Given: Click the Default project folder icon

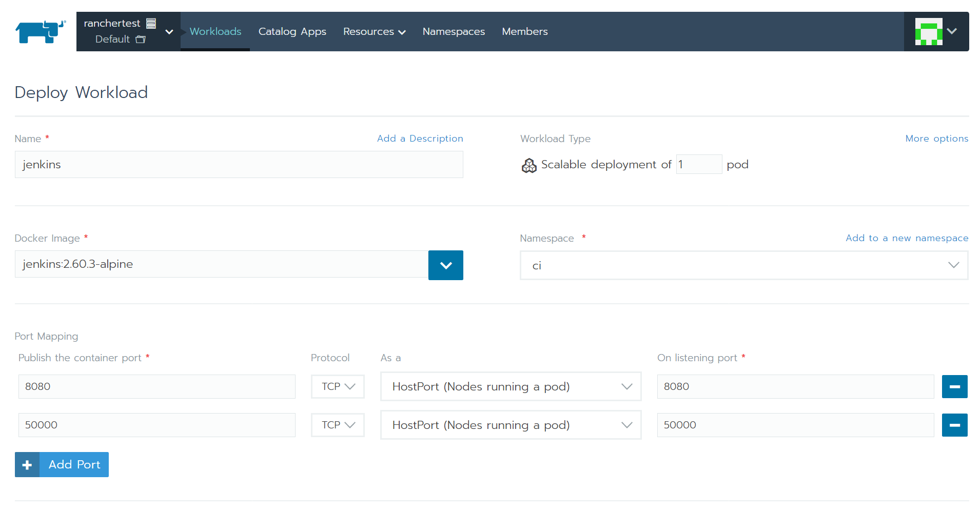Looking at the screenshot, I should point(141,39).
